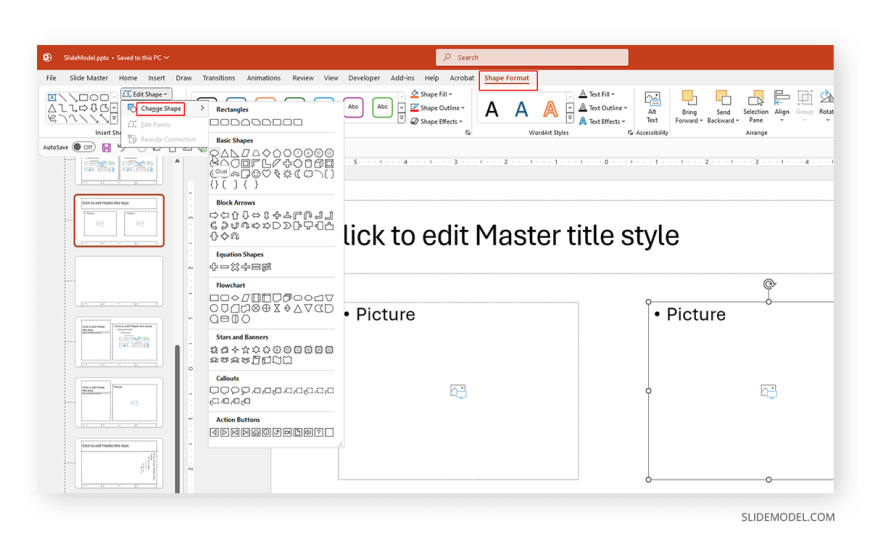
Task: Toggle the AutoSave switch
Action: tap(84, 147)
